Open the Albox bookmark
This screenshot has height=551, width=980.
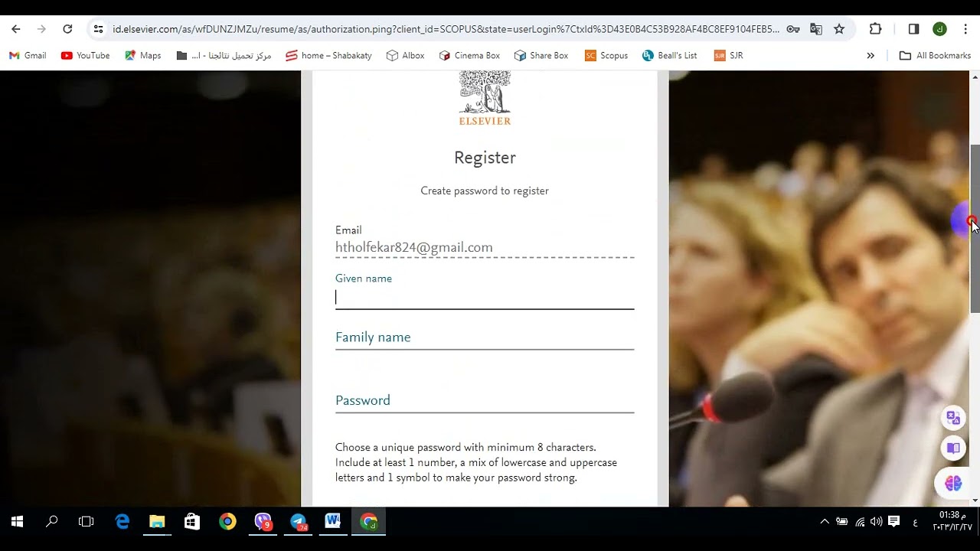(406, 55)
